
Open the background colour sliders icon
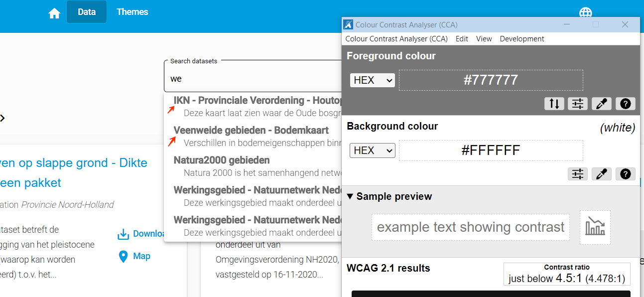coord(578,174)
